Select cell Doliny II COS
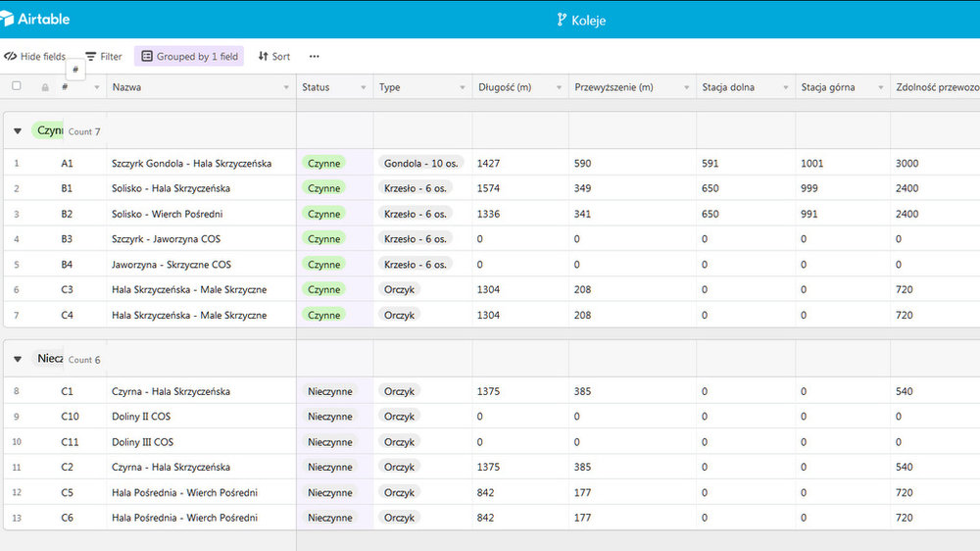 point(201,417)
